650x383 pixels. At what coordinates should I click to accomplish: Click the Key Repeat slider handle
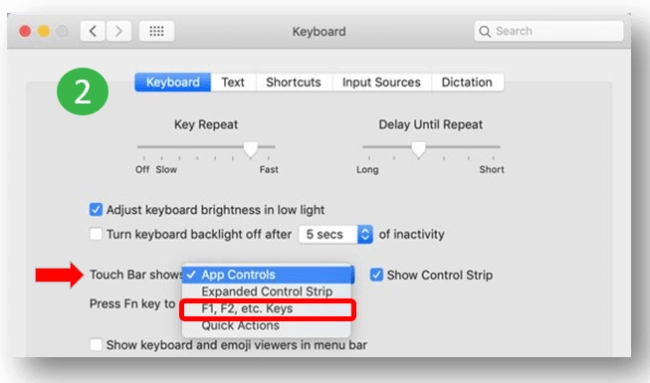[x=250, y=149]
